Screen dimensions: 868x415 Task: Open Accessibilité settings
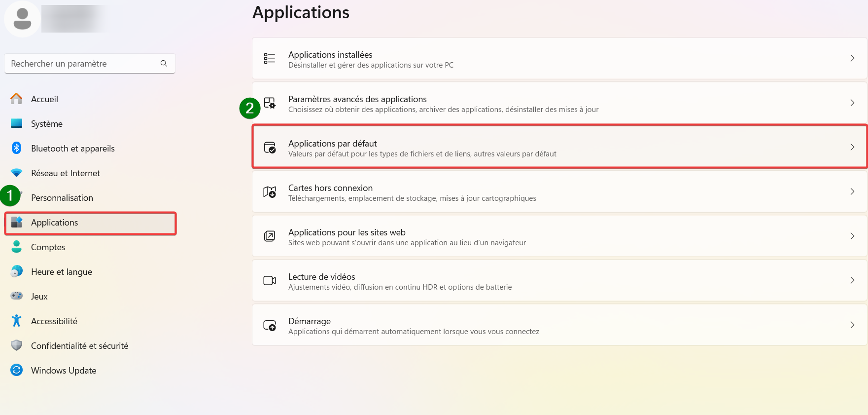(x=54, y=321)
